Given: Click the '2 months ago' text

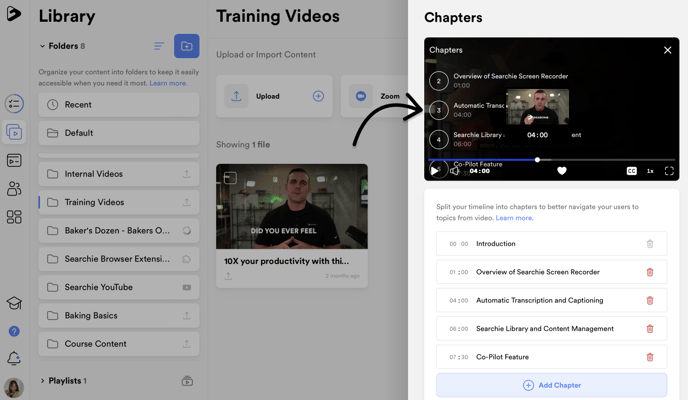Looking at the screenshot, I should [342, 276].
